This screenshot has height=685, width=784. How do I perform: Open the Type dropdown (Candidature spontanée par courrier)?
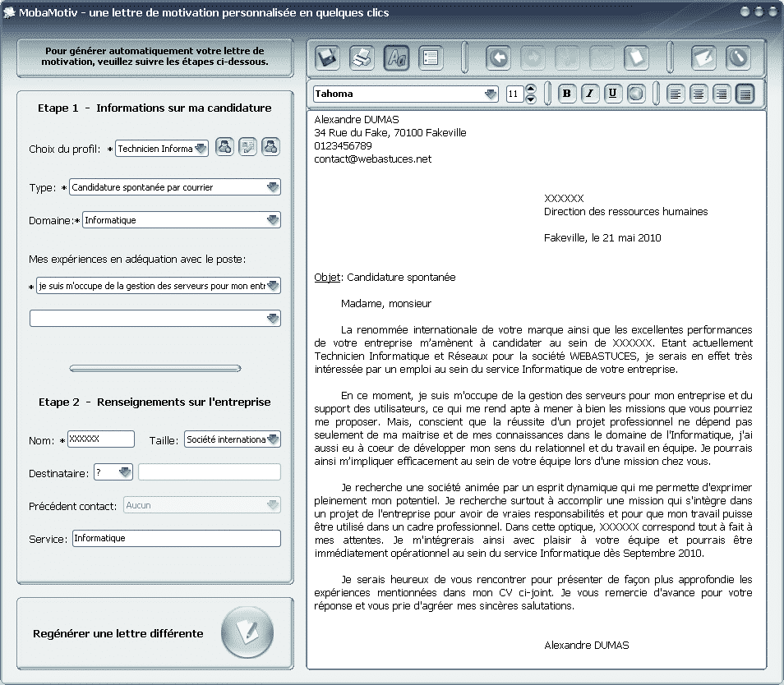point(174,187)
